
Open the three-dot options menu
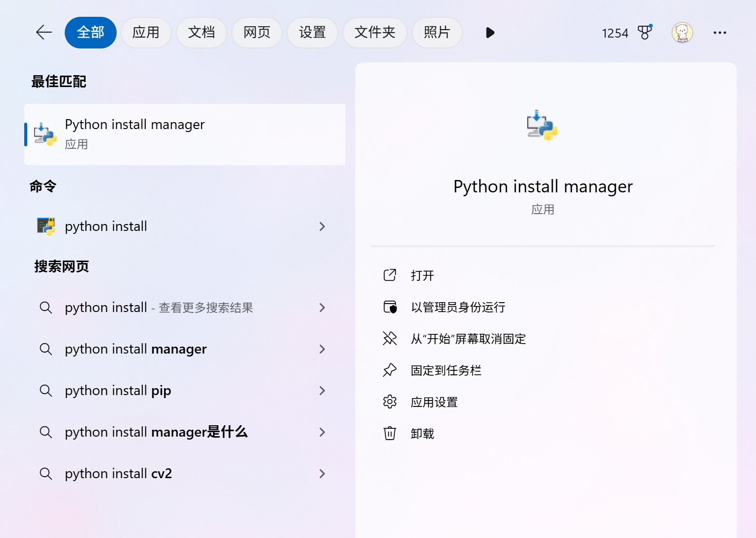[720, 33]
